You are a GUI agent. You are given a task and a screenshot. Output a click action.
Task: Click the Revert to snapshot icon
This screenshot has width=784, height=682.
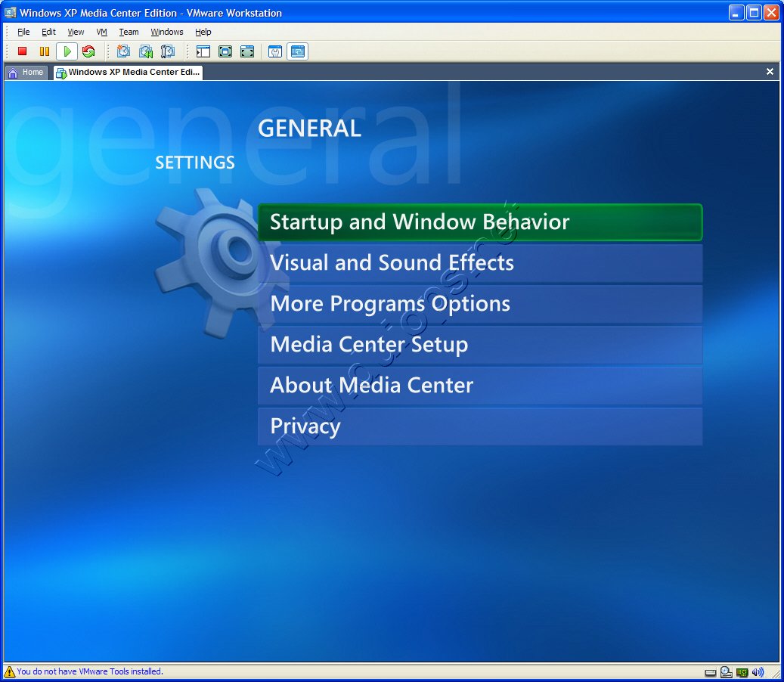pyautogui.click(x=146, y=51)
